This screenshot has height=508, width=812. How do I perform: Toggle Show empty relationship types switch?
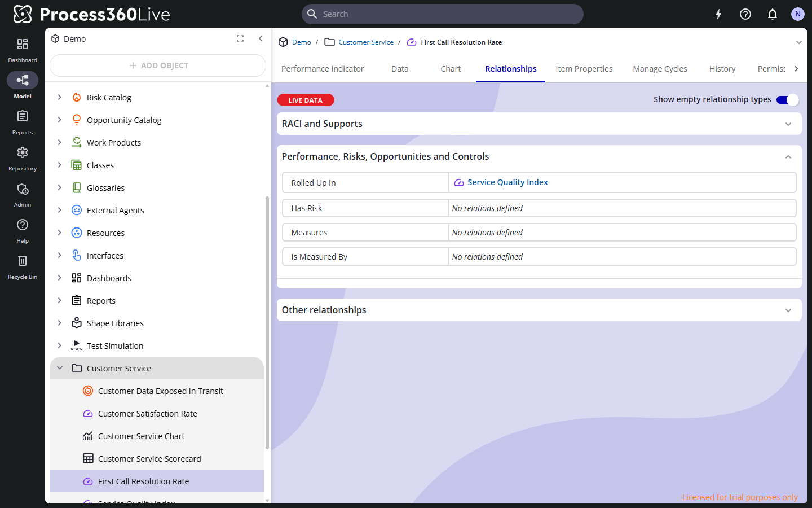pos(787,100)
